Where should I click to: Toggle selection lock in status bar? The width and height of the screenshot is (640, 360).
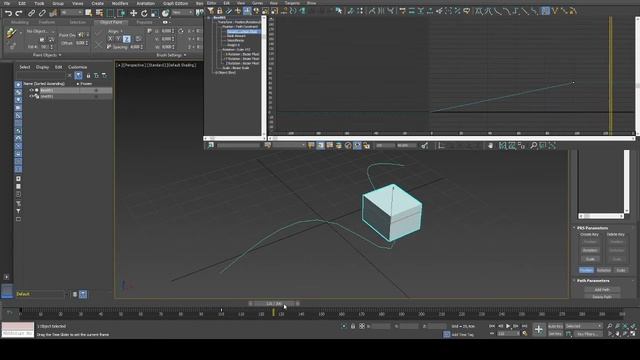point(353,326)
